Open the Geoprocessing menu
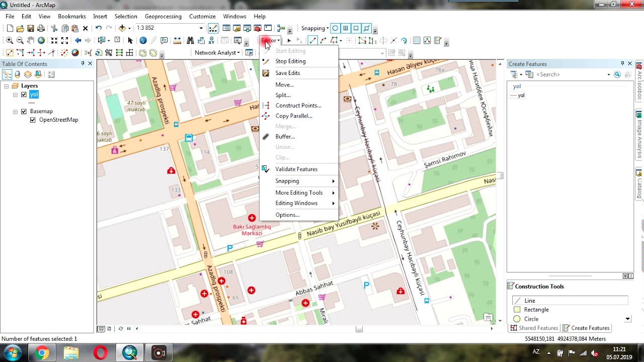The width and height of the screenshot is (644, 362). (x=163, y=16)
